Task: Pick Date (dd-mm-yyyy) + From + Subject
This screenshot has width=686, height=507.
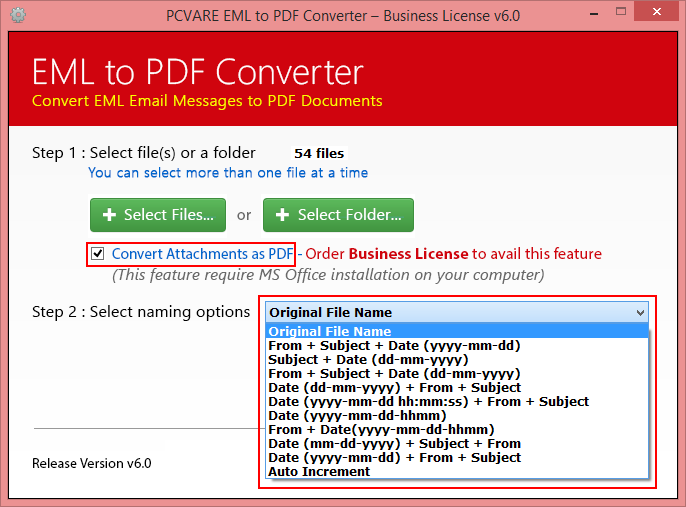Action: [x=457, y=388]
